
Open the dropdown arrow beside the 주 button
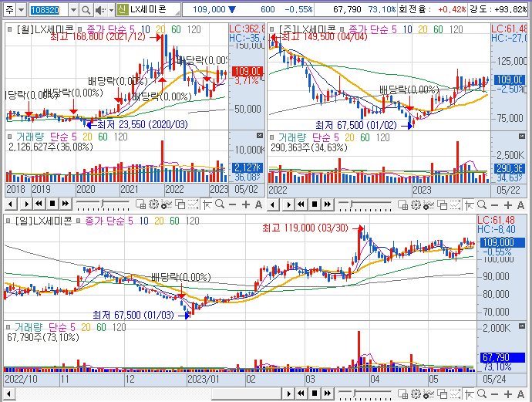21,10
